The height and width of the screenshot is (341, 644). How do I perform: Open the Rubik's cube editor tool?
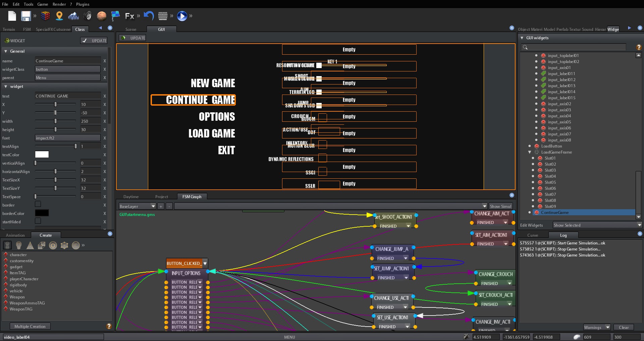45,16
